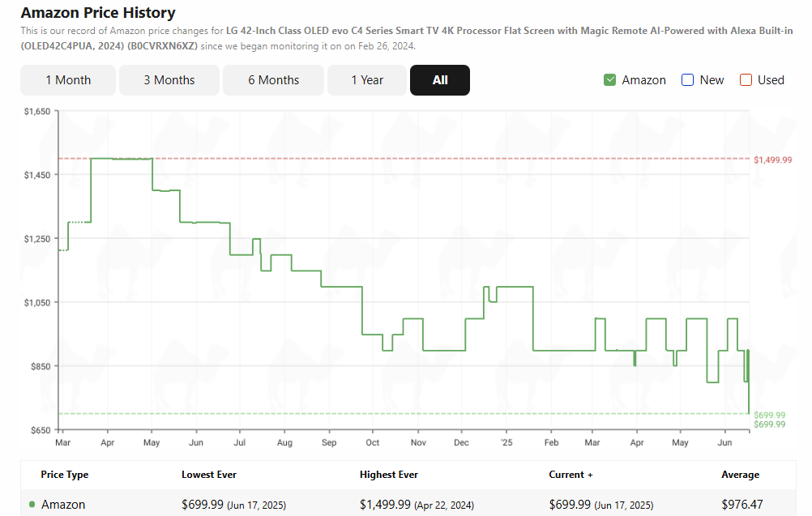The width and height of the screenshot is (812, 516).
Task: Click the Average column header
Action: (741, 475)
